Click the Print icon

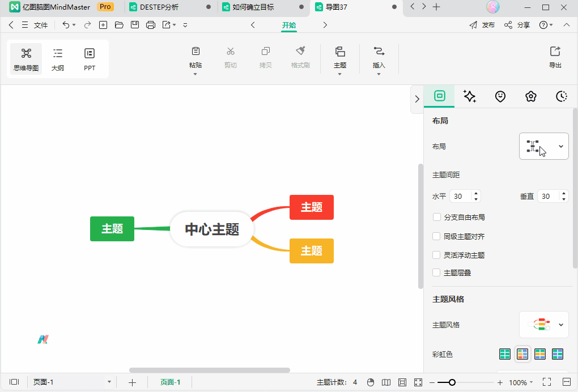coord(151,25)
